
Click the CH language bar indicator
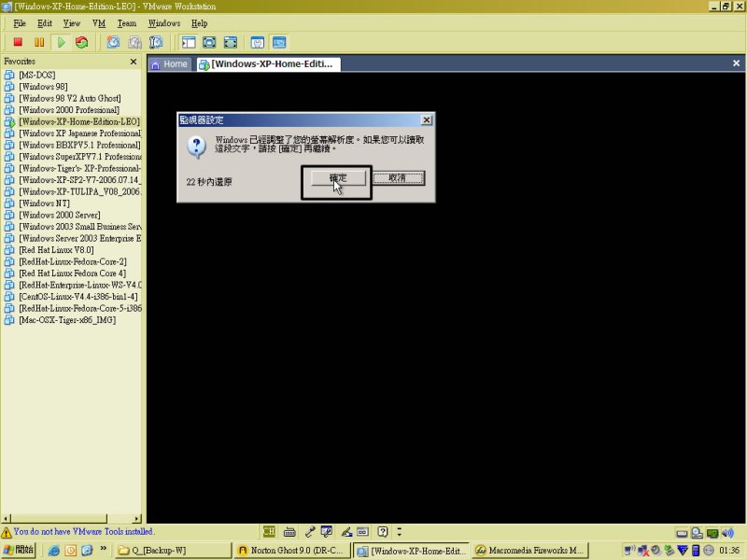click(269, 531)
